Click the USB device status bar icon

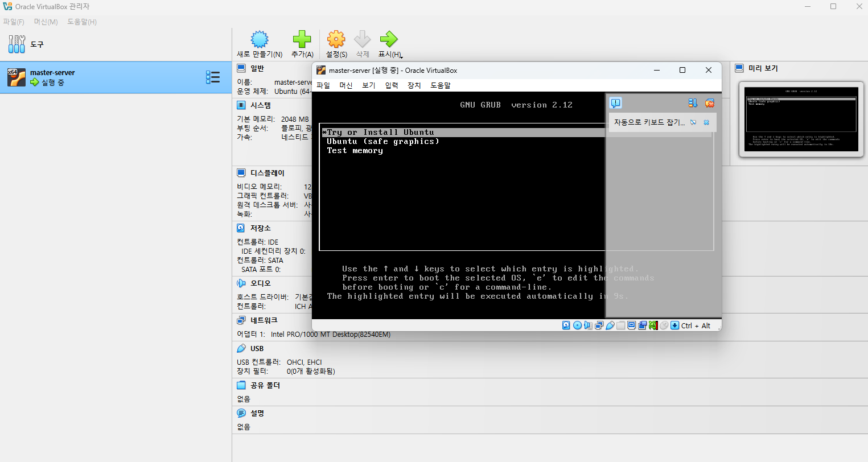[x=610, y=325]
